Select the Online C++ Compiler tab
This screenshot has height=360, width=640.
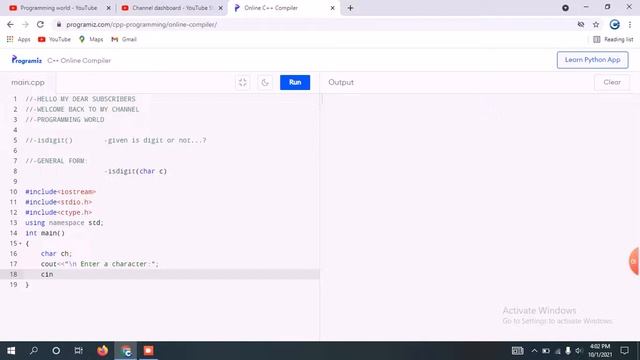(271, 8)
